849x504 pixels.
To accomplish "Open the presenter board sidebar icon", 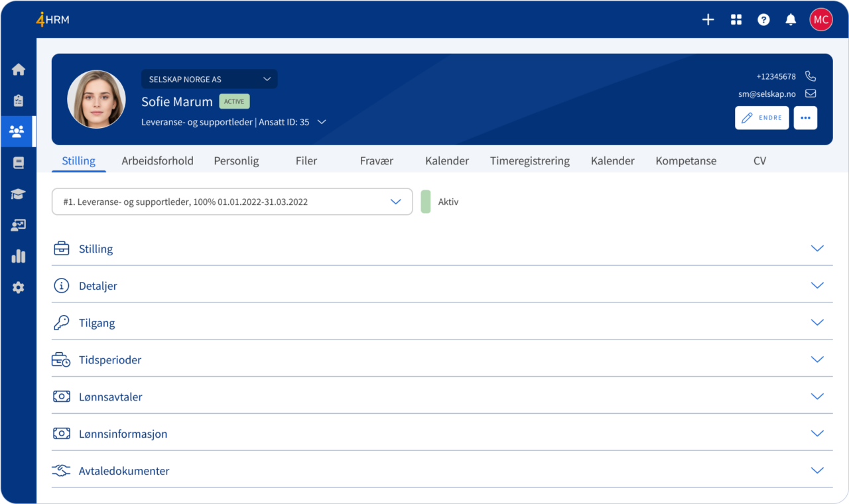I will [x=18, y=225].
